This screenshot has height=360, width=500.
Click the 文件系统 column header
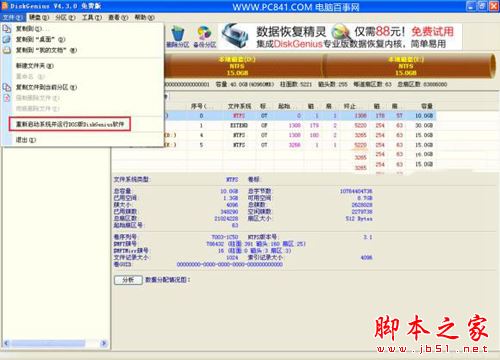[239, 106]
